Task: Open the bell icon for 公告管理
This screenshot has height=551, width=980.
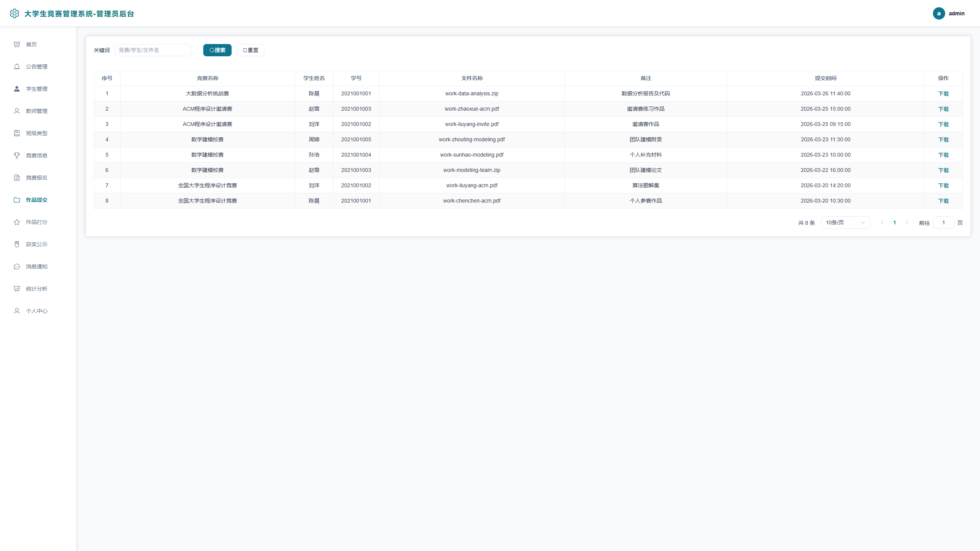Action: [x=17, y=67]
